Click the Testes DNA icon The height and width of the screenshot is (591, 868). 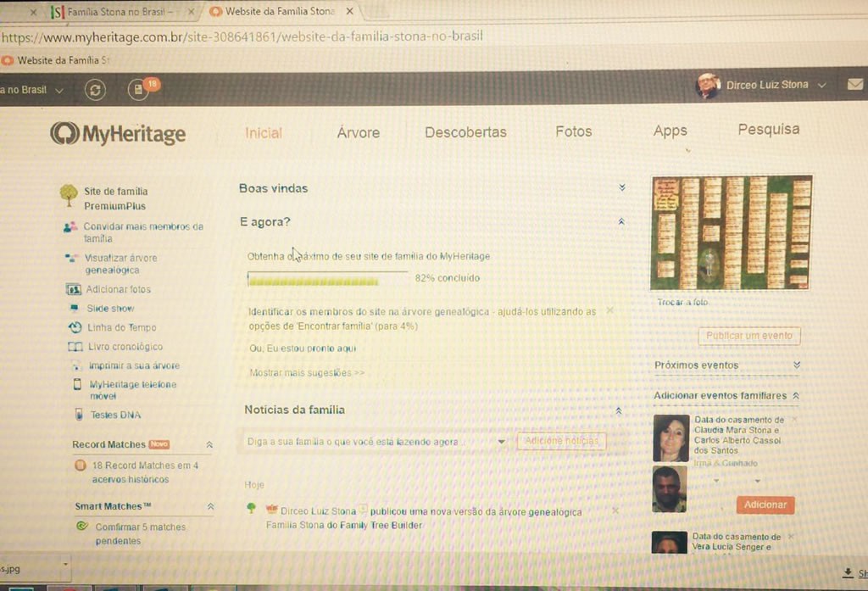[x=79, y=415]
